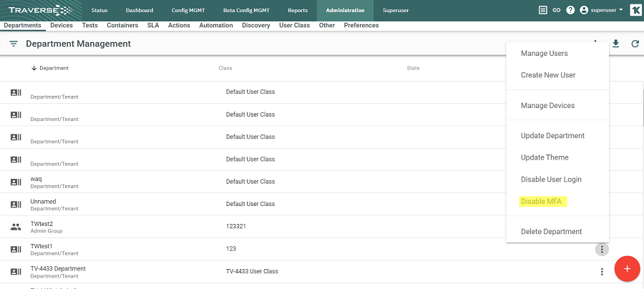Click the superuser account avatar icon
The height and width of the screenshot is (289, 644).
coord(584,10)
